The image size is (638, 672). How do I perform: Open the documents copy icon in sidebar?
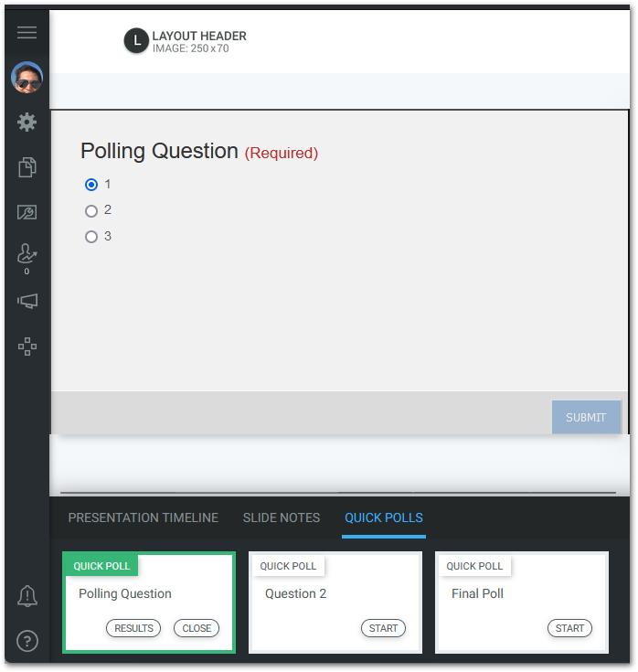click(x=27, y=166)
